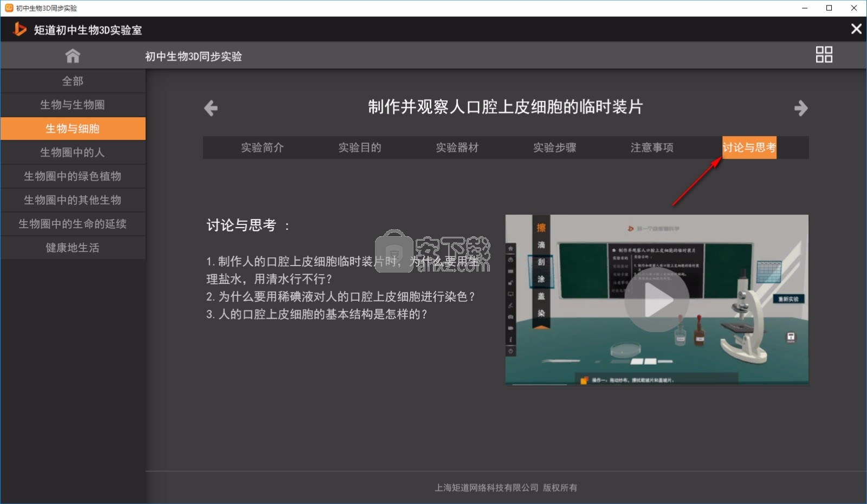This screenshot has height=504, width=867.
Task: Close the window via title bar X
Action: point(854,8)
